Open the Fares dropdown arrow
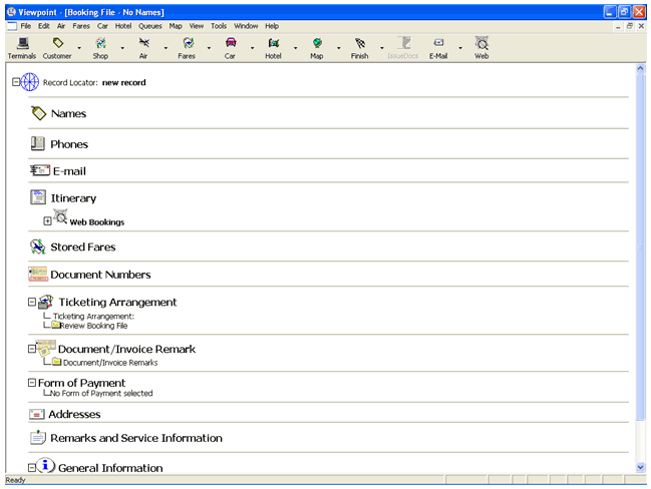 click(209, 47)
